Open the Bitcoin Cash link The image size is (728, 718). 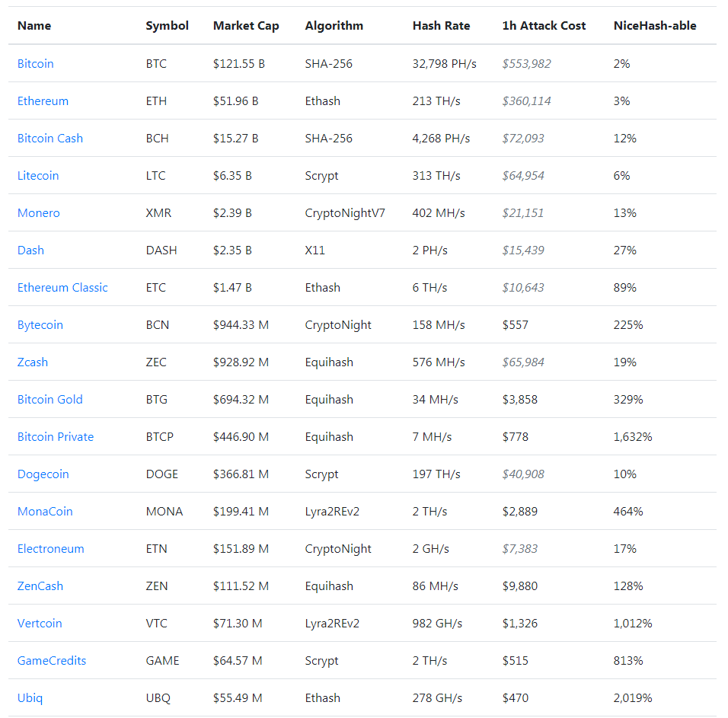(50, 139)
